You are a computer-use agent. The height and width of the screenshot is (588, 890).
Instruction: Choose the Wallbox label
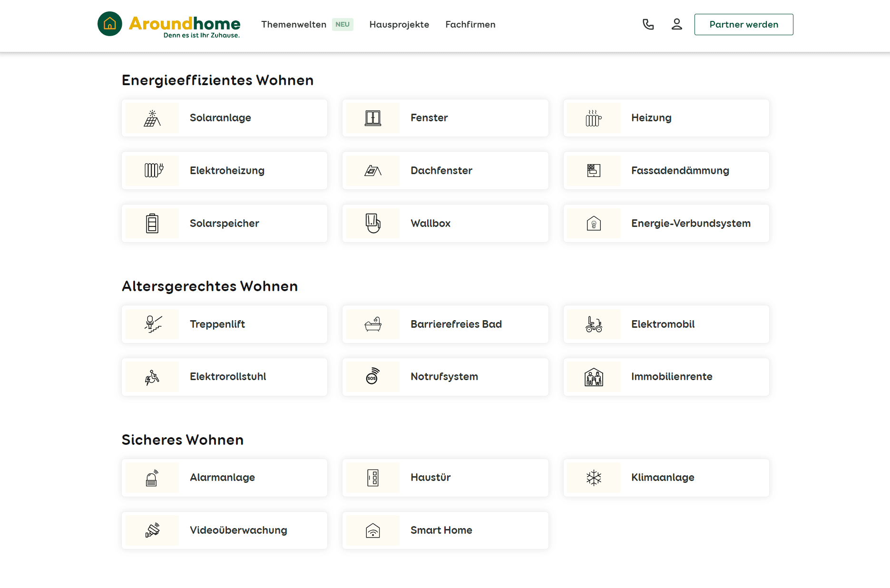[430, 223]
